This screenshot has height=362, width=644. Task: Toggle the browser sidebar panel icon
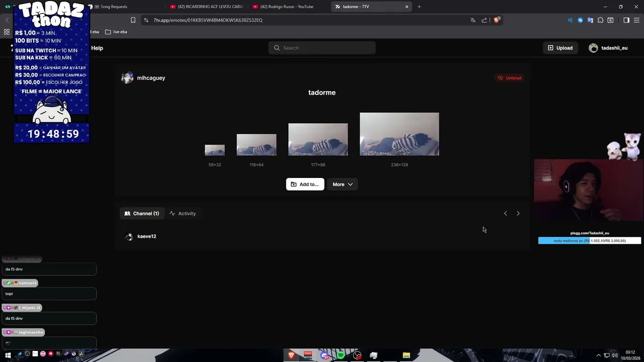point(626,20)
